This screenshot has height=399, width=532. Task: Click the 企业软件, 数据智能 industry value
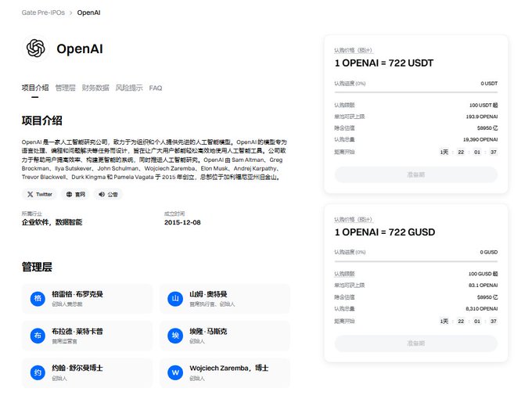[x=52, y=222]
